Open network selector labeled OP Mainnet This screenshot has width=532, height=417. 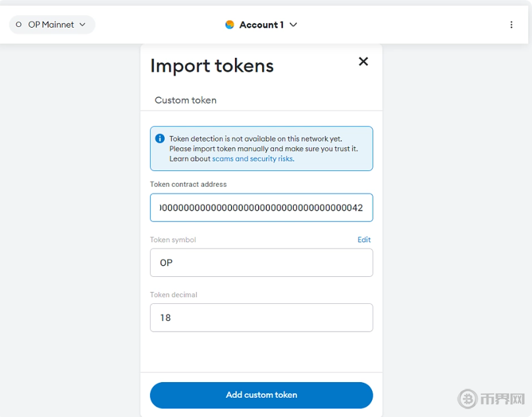point(51,25)
